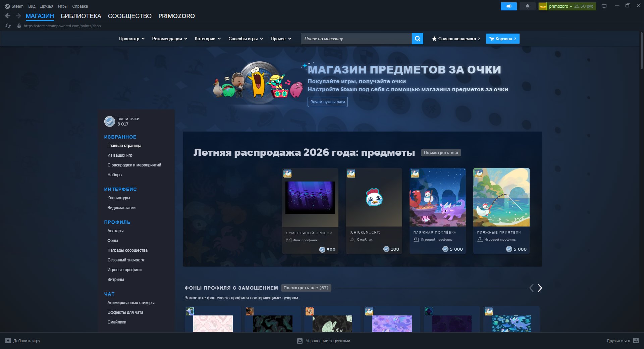Open the Пляжные приятели game profile card

[501, 211]
